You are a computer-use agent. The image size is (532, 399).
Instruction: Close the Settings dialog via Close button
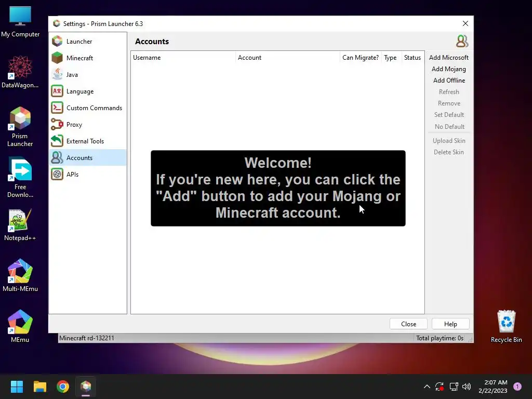coord(408,324)
